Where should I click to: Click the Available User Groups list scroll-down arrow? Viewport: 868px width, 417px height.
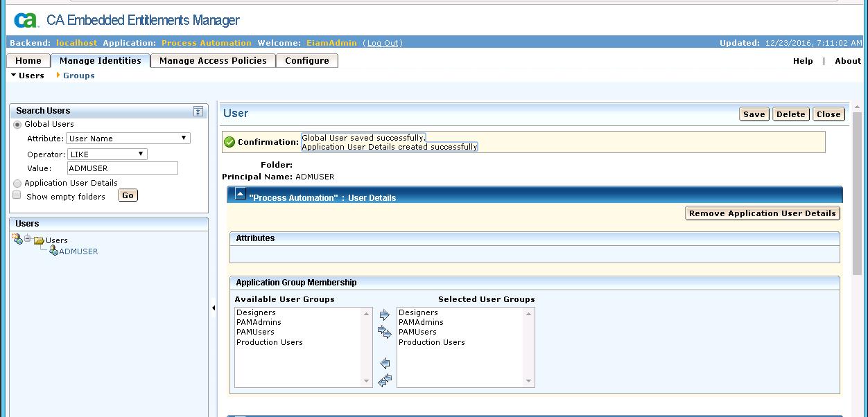pos(367,382)
